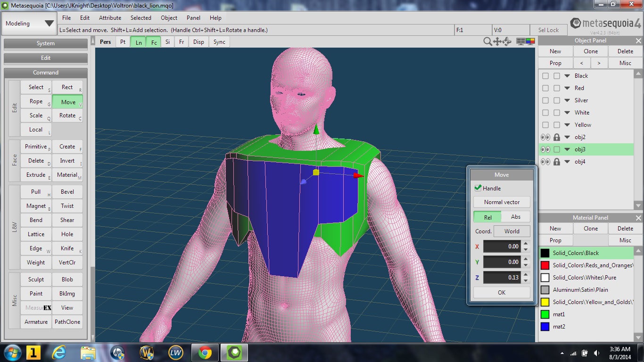Select the Rotate command
Viewport: 644px width, 362px height.
coord(67,115)
